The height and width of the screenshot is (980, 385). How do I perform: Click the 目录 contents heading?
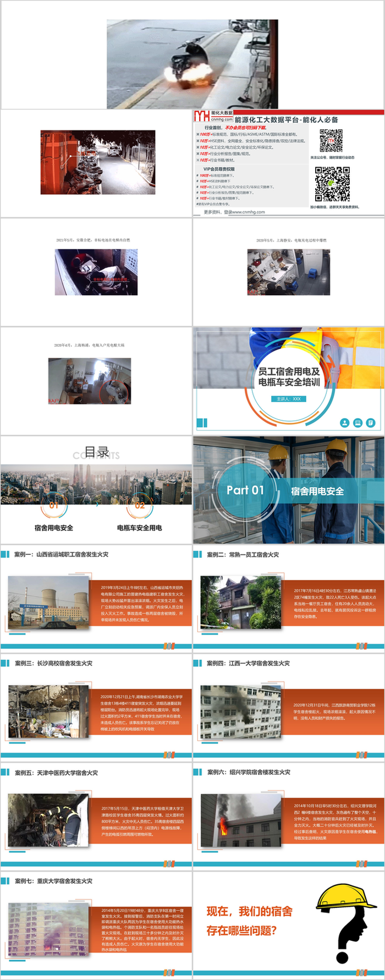(x=97, y=452)
